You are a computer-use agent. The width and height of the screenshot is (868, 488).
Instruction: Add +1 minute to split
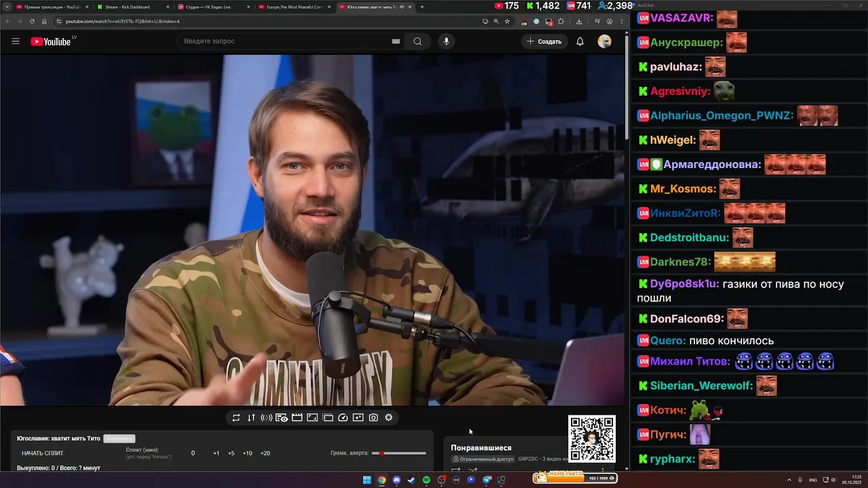[x=216, y=453]
